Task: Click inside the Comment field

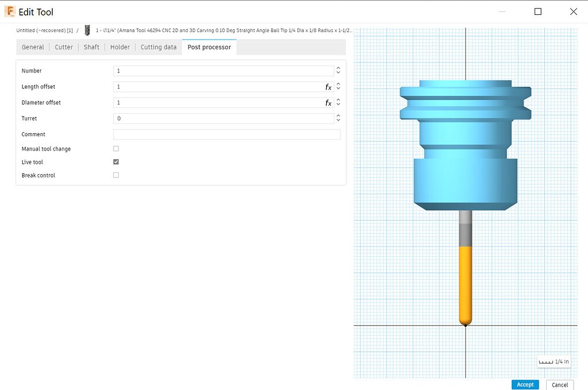Action: pyautogui.click(x=226, y=134)
